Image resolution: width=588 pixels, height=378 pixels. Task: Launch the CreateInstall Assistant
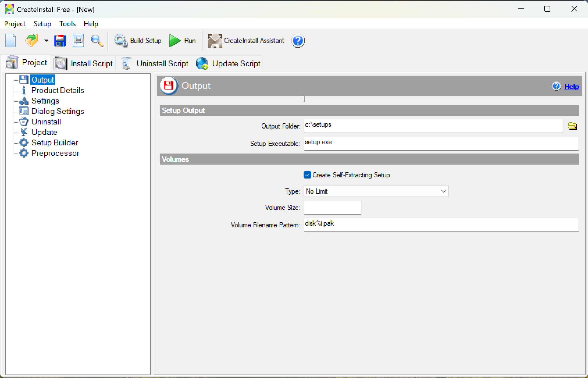click(x=246, y=40)
